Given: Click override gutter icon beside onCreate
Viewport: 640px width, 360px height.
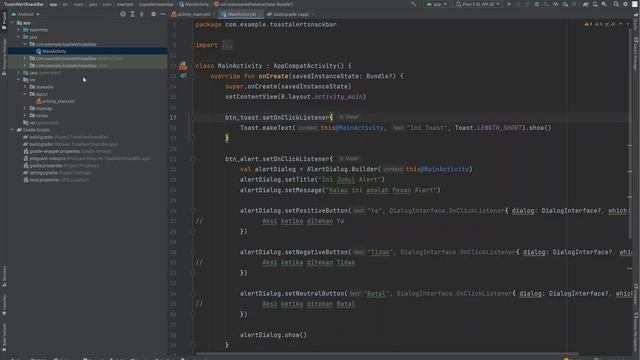Looking at the screenshot, I should pyautogui.click(x=183, y=76).
